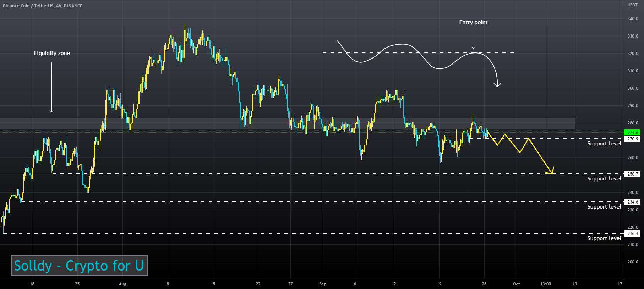Click the 13:00 time label on time axis
This screenshot has height=289, width=644.
(546, 284)
